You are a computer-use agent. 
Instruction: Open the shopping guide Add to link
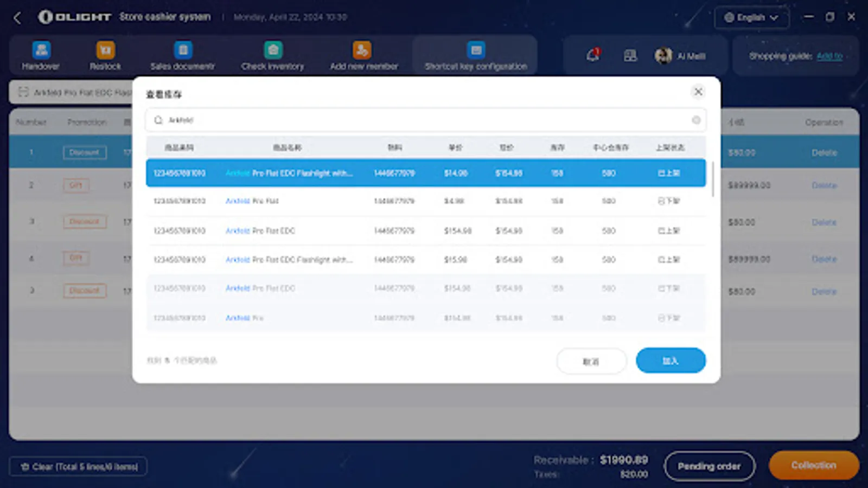(x=829, y=56)
